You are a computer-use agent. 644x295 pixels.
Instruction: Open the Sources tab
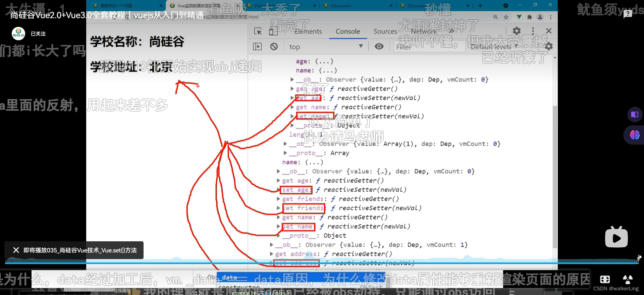tap(385, 31)
